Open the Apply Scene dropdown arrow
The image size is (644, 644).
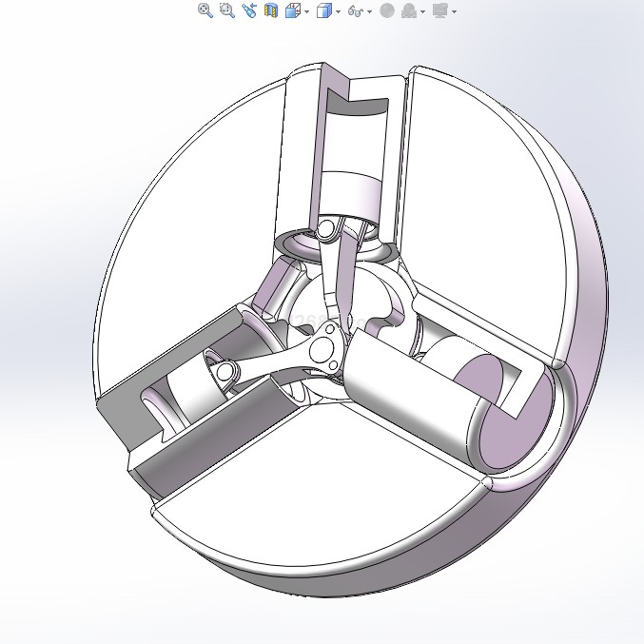coord(423,11)
